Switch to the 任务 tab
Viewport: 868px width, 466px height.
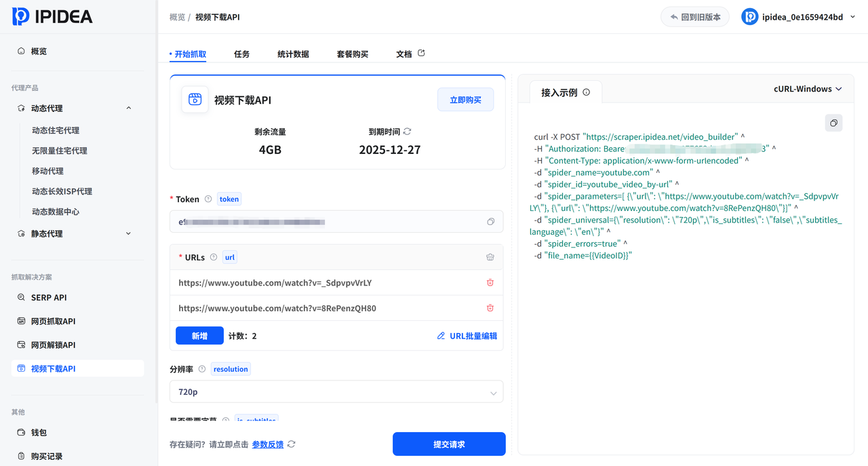pos(241,54)
